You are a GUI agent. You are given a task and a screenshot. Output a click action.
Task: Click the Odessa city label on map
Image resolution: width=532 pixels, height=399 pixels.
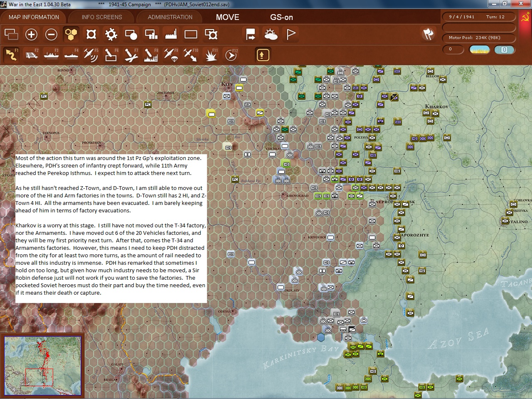224,311
